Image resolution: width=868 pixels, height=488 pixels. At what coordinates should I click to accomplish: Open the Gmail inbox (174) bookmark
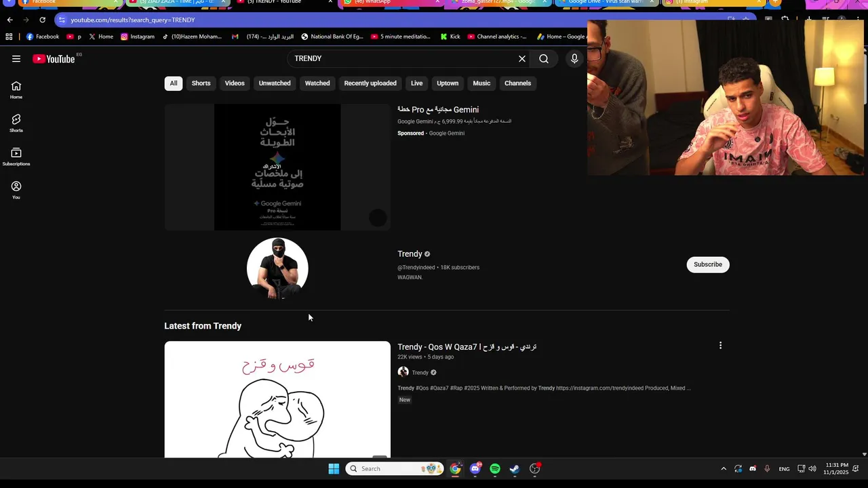(262, 37)
